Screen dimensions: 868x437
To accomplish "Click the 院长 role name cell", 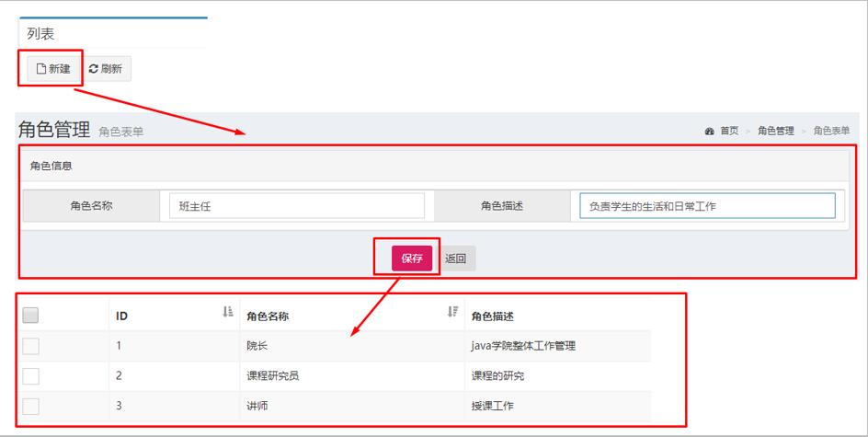I will click(257, 346).
